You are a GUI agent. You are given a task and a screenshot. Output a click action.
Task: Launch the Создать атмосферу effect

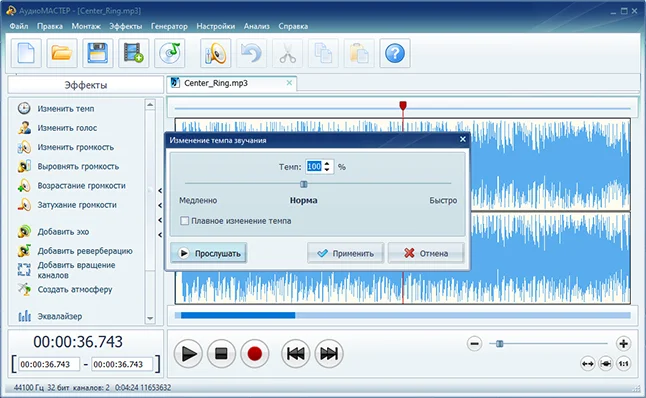pos(65,289)
